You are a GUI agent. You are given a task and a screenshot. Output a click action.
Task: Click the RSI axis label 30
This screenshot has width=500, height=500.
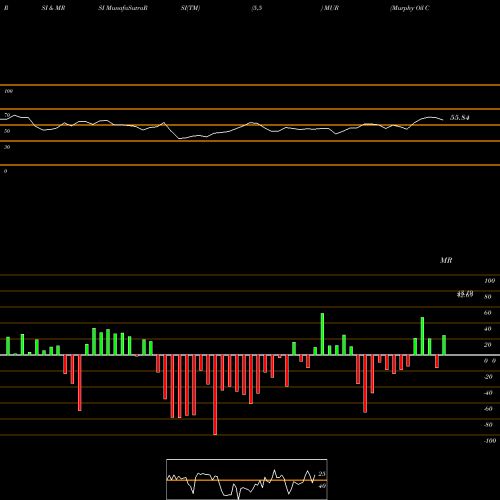[7, 147]
